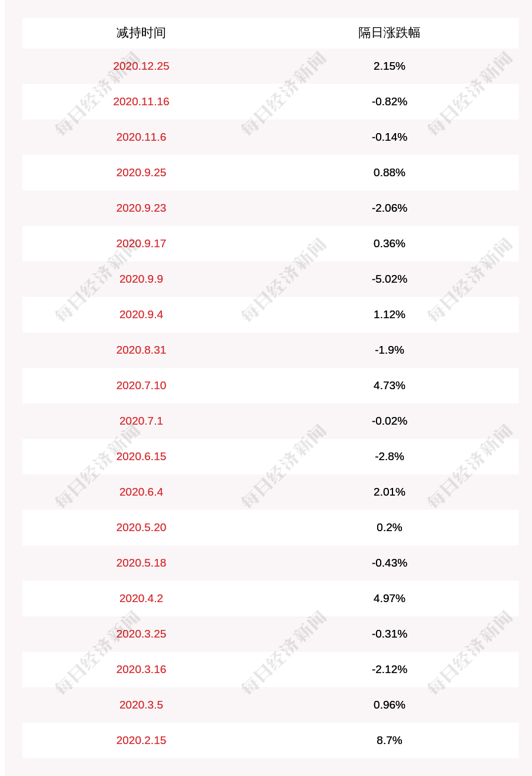Click the 2020.2.15 date

point(141,740)
